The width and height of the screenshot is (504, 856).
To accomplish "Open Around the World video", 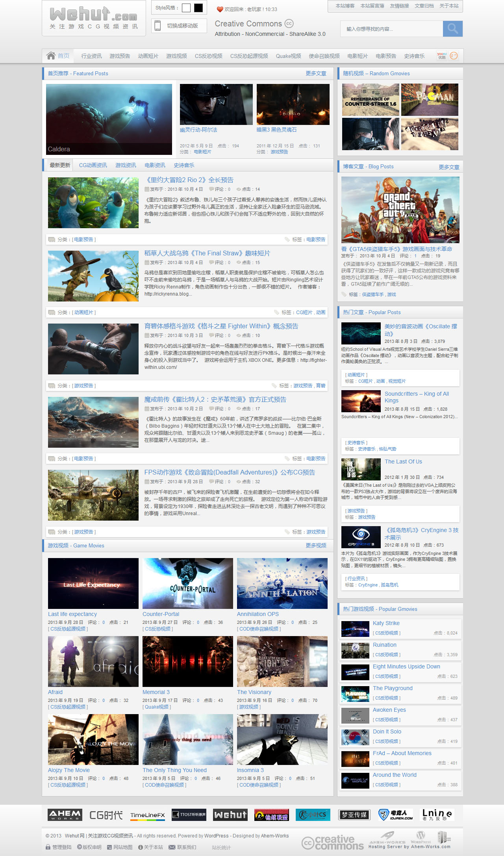I will (x=395, y=775).
